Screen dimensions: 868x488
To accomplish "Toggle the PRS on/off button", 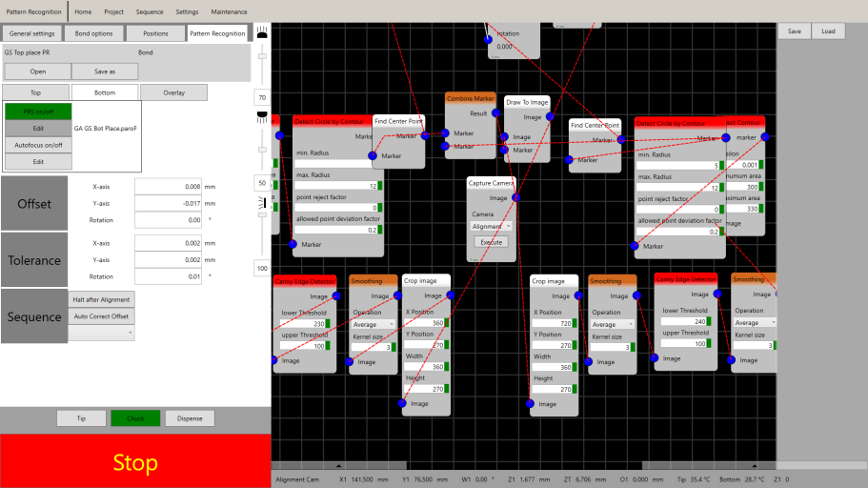I will click(x=38, y=112).
